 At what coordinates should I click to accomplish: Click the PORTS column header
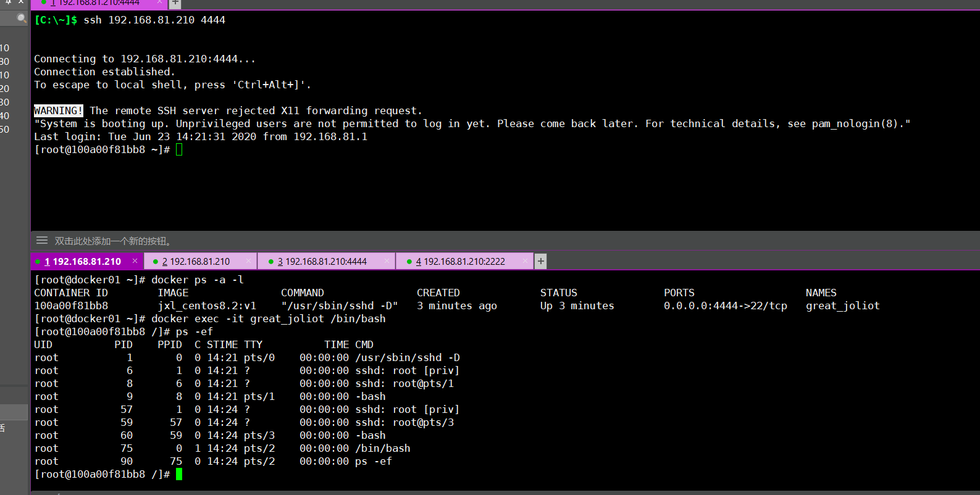[679, 293]
